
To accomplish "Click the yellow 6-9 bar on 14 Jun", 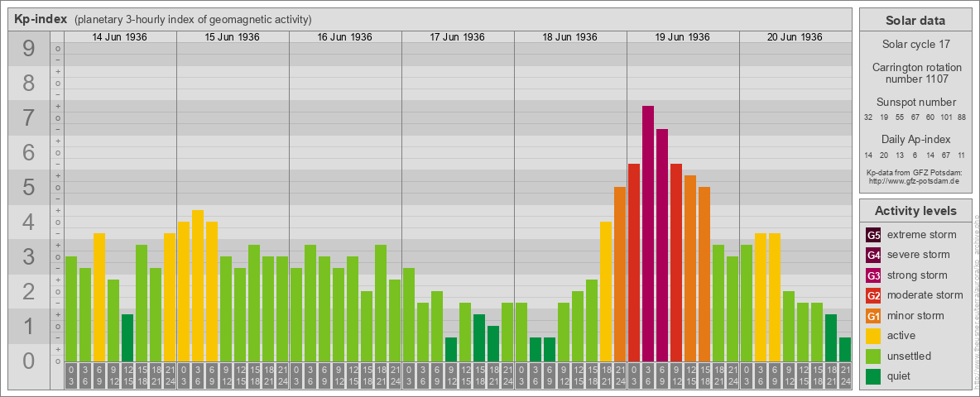I will [99, 298].
